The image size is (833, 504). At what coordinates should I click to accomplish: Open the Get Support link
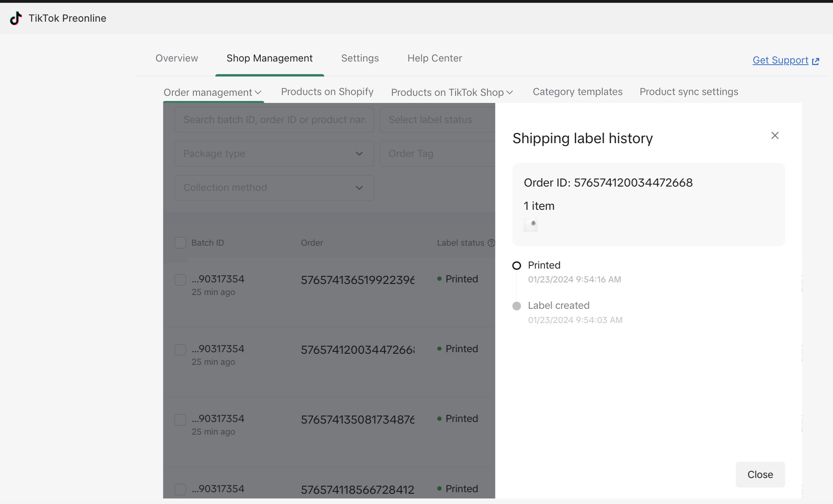click(x=780, y=60)
